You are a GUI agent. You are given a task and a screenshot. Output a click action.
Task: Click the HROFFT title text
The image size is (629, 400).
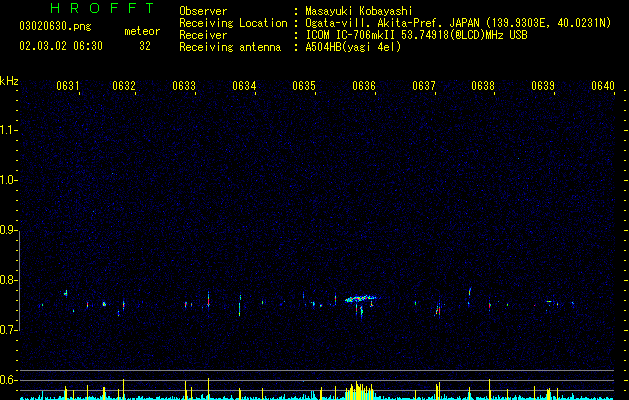[x=103, y=8]
